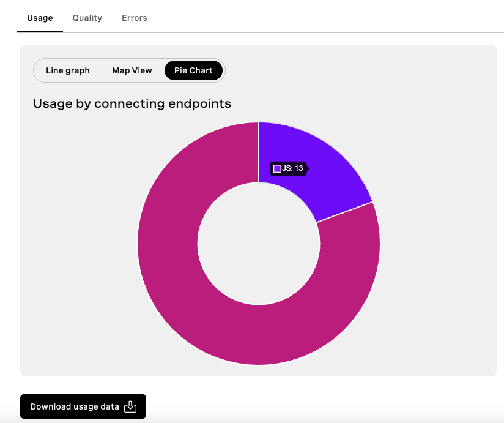Click the "Usage by connecting endpoints" heading
This screenshot has width=504, height=423.
point(132,104)
